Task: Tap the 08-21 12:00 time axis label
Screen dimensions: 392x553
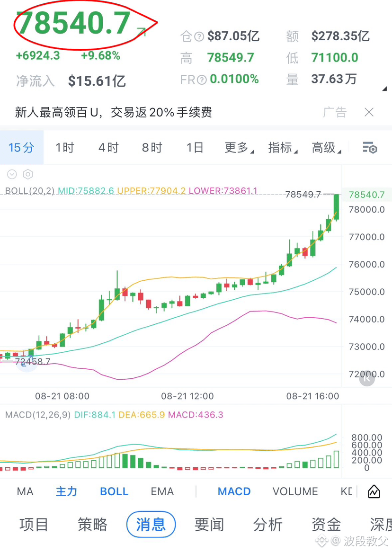Action: pyautogui.click(x=187, y=396)
